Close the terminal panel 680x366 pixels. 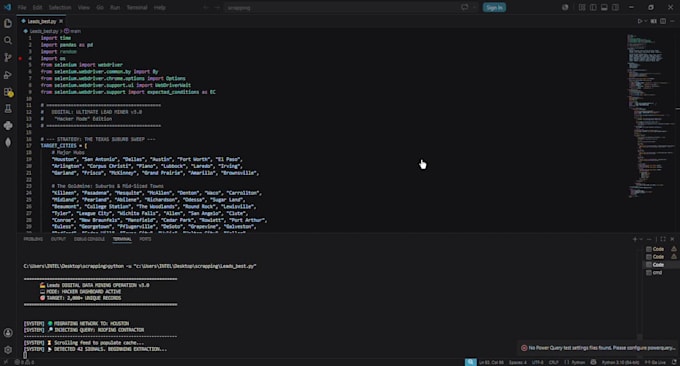[x=673, y=239]
